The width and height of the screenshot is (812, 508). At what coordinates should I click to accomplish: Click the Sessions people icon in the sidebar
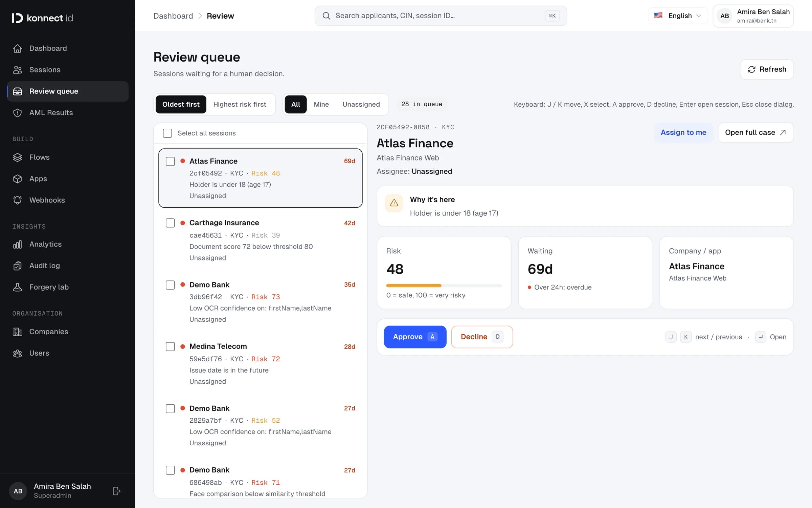pos(18,70)
